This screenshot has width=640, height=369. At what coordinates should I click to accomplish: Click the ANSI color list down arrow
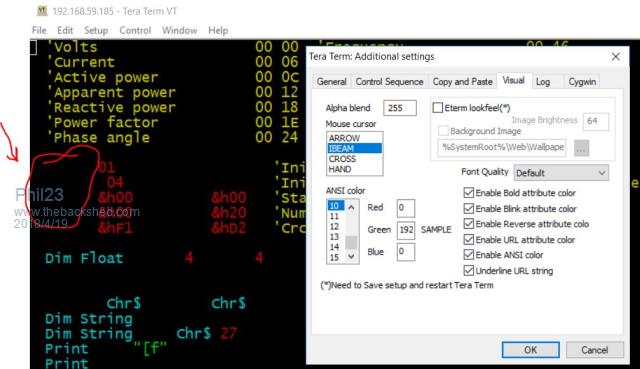(x=351, y=256)
